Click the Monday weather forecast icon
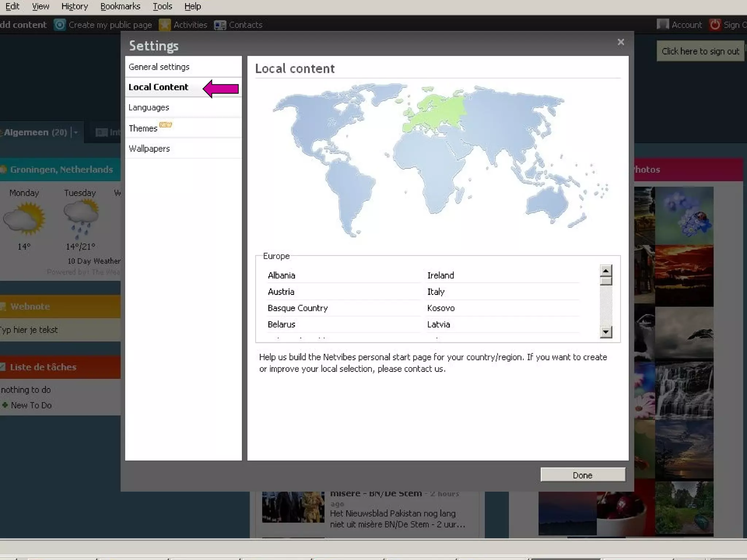747x560 pixels. (24, 219)
